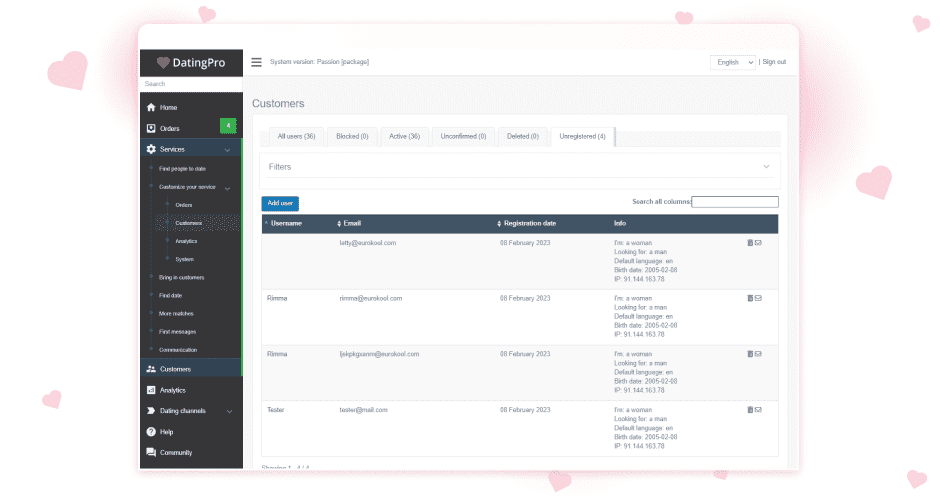Click the sidebar Search field
This screenshot has height=500, width=940.
click(x=191, y=84)
